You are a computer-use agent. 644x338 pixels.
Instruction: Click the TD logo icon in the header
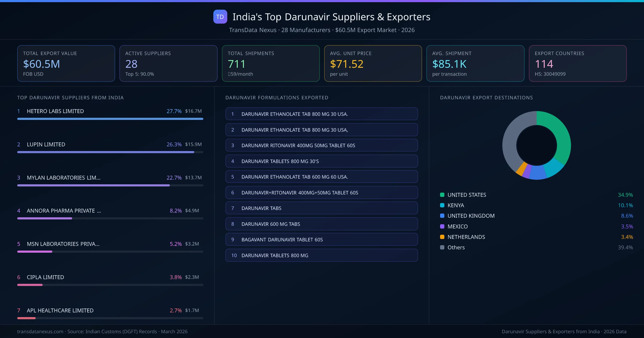click(x=220, y=17)
